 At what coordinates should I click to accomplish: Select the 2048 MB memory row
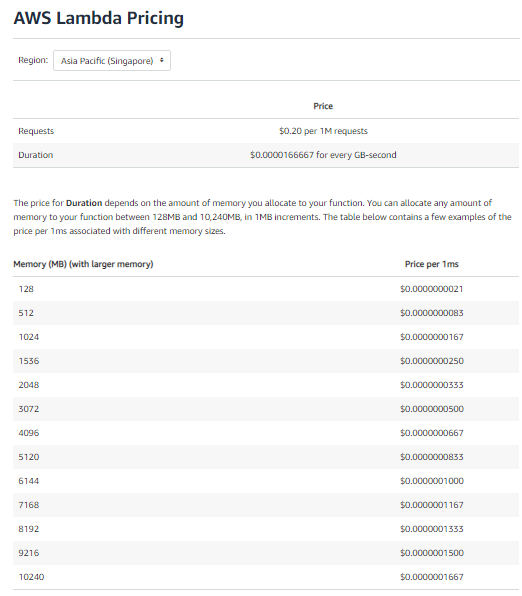[x=266, y=385]
